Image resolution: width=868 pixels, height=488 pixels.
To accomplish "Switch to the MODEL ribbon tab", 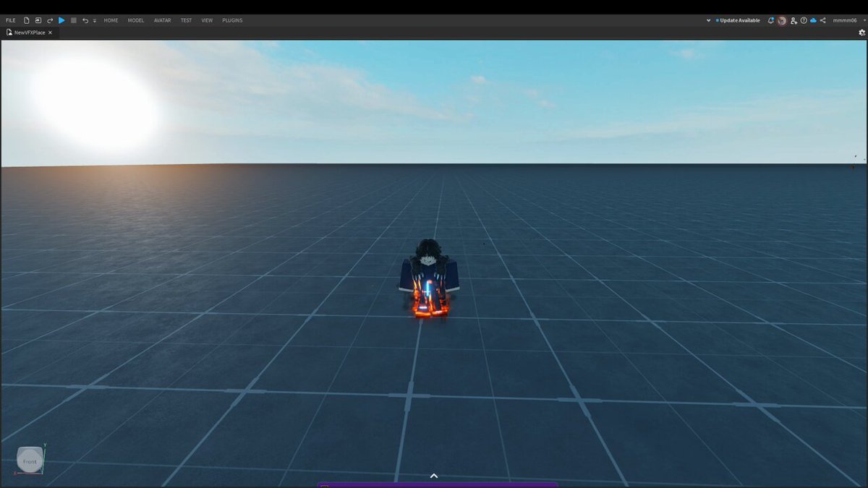I will 136,20.
